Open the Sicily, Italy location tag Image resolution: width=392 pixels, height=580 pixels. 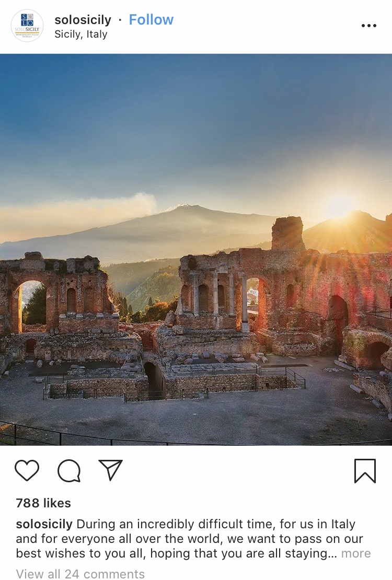(x=80, y=34)
